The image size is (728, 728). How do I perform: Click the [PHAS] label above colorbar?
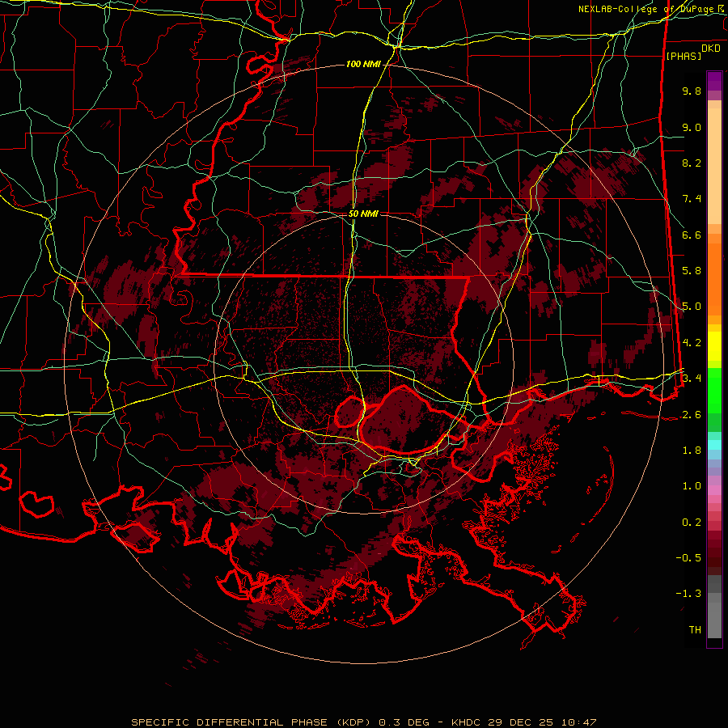684,56
